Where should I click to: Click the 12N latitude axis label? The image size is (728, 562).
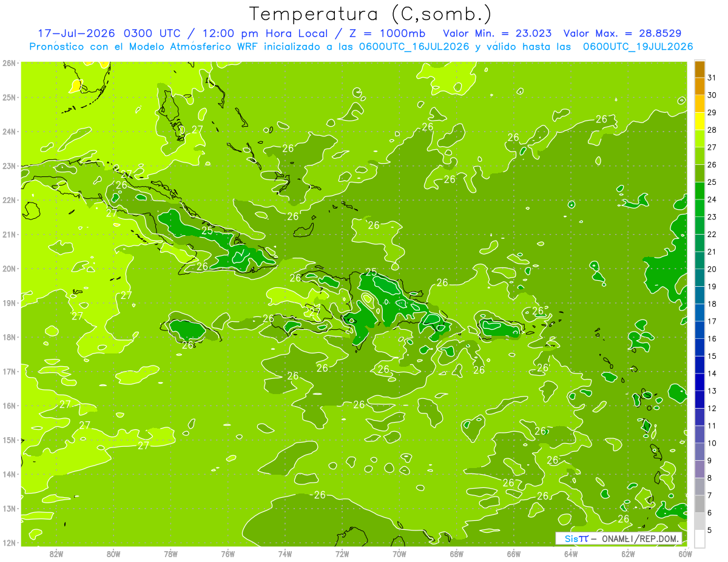coord(8,543)
